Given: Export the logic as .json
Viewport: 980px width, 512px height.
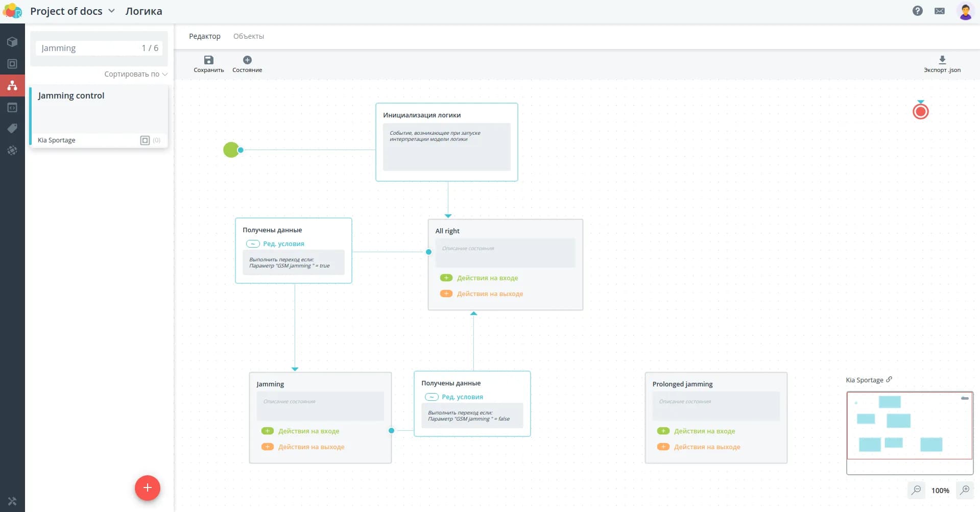Looking at the screenshot, I should click(x=942, y=60).
